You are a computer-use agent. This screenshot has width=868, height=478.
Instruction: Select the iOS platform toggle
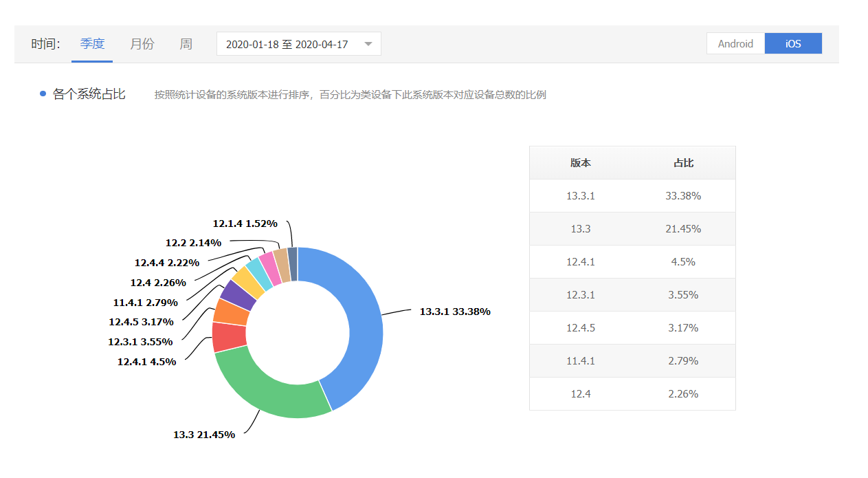click(x=793, y=43)
